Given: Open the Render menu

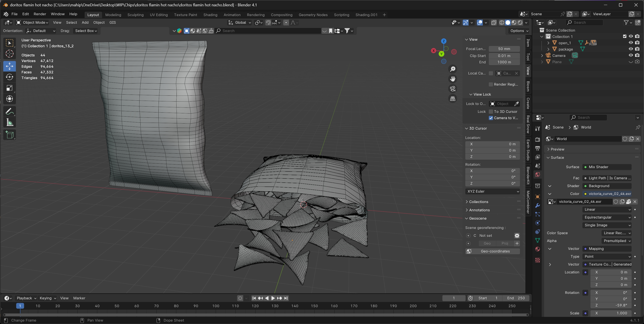Looking at the screenshot, I should click(x=40, y=14).
